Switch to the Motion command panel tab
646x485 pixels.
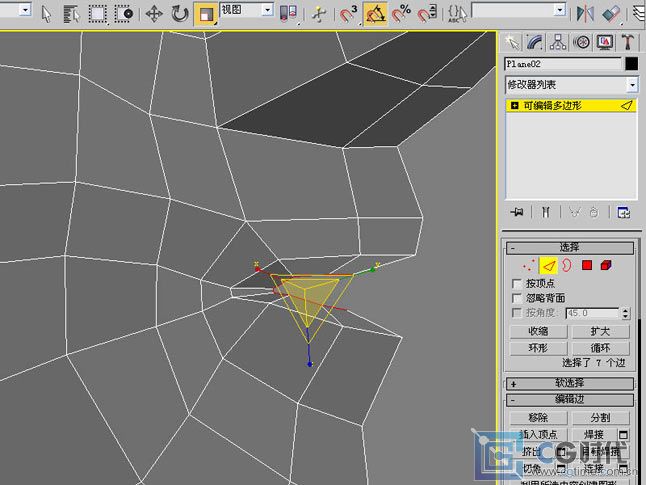click(x=581, y=42)
